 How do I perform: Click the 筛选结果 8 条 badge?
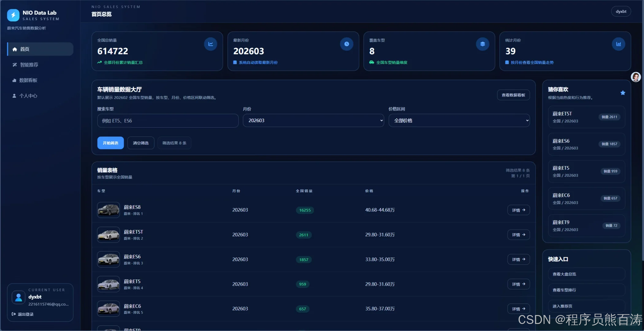coord(174,143)
